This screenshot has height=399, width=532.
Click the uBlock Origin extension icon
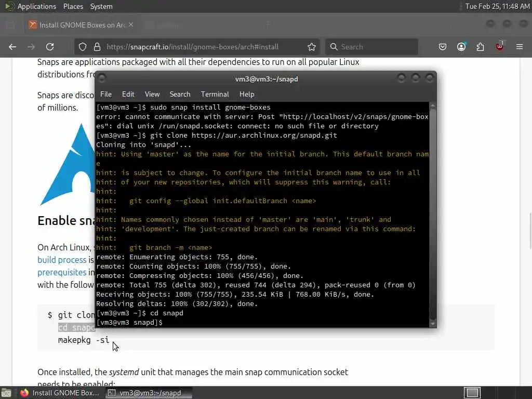click(x=499, y=46)
